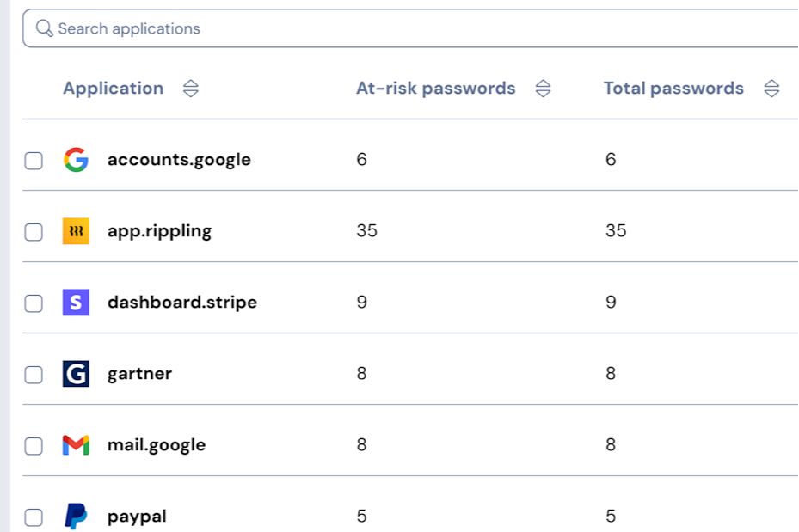Sort by Application column arrows

[191, 89]
